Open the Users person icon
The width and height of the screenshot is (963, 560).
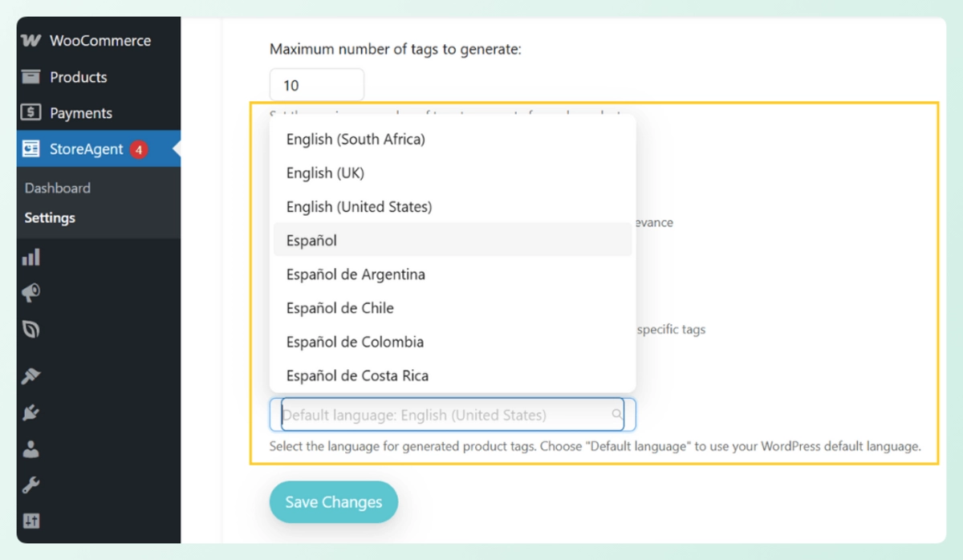tap(31, 449)
